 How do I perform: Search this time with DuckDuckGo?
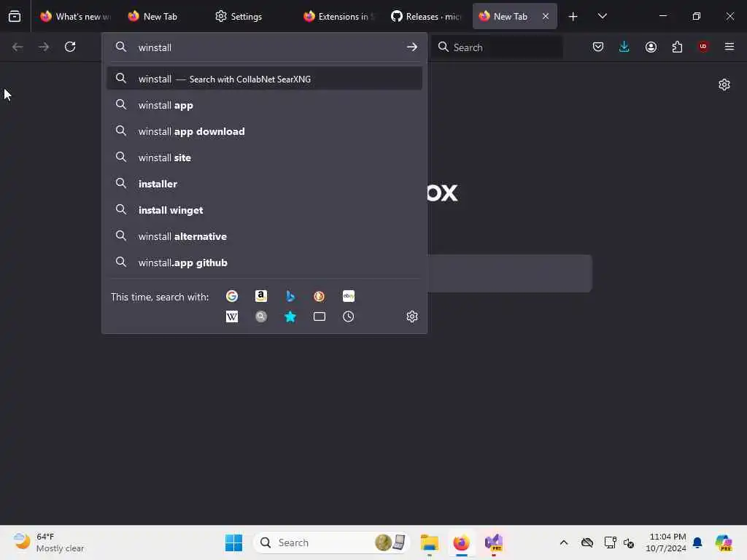pyautogui.click(x=320, y=296)
